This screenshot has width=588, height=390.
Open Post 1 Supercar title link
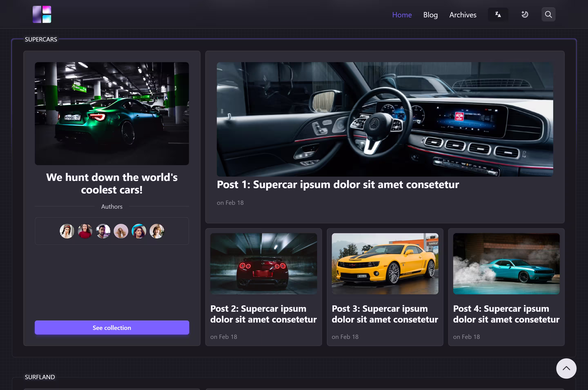click(338, 185)
